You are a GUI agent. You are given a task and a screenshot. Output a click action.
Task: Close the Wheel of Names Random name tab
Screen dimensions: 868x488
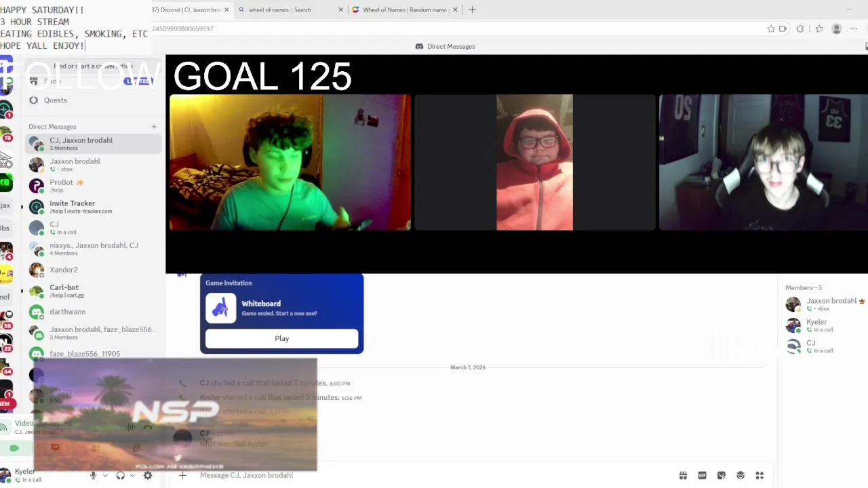(x=455, y=9)
